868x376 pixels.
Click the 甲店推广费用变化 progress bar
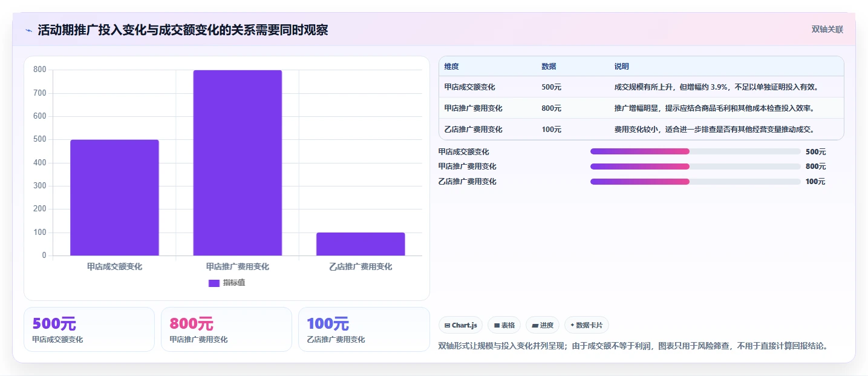[695, 167]
